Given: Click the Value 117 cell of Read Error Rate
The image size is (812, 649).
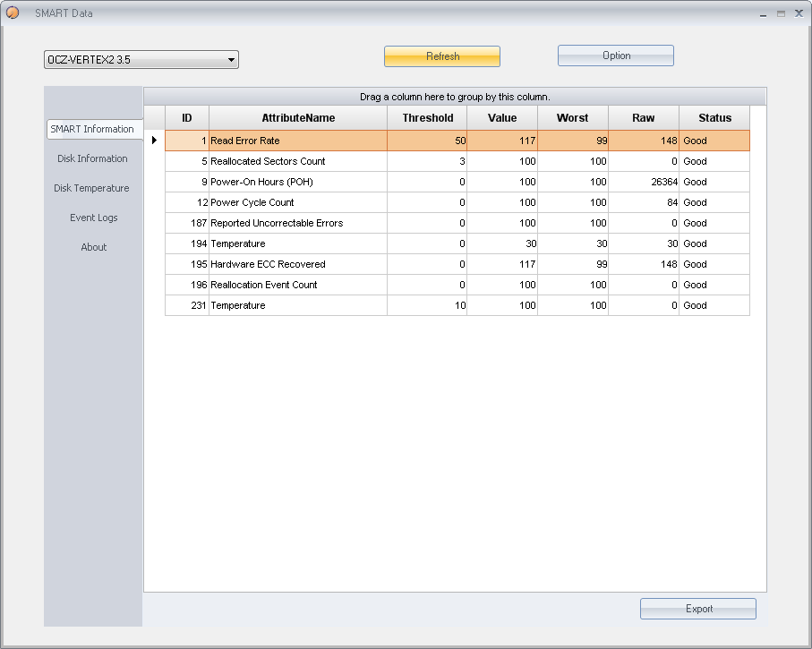Looking at the screenshot, I should point(502,141).
